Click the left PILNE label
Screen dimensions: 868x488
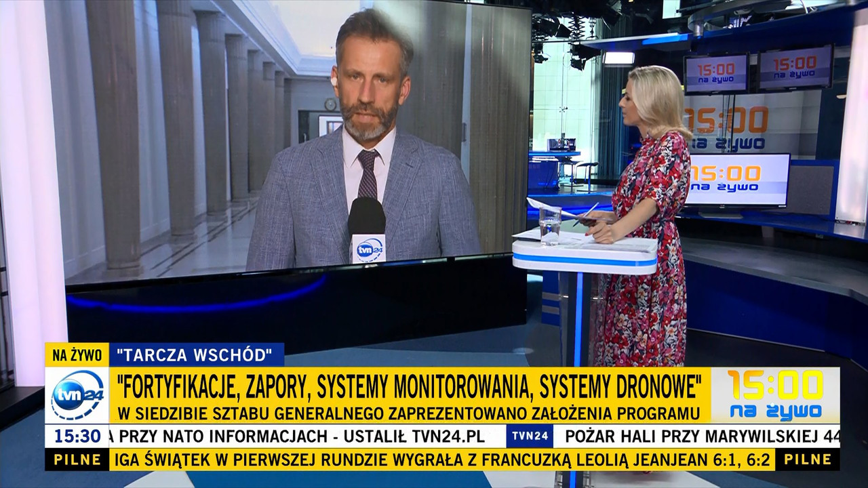coord(77,459)
